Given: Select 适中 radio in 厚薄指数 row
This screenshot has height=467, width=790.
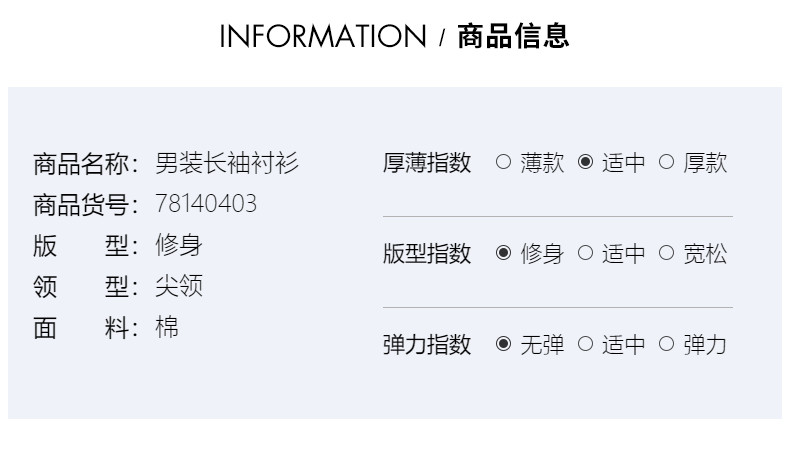Looking at the screenshot, I should point(585,162).
